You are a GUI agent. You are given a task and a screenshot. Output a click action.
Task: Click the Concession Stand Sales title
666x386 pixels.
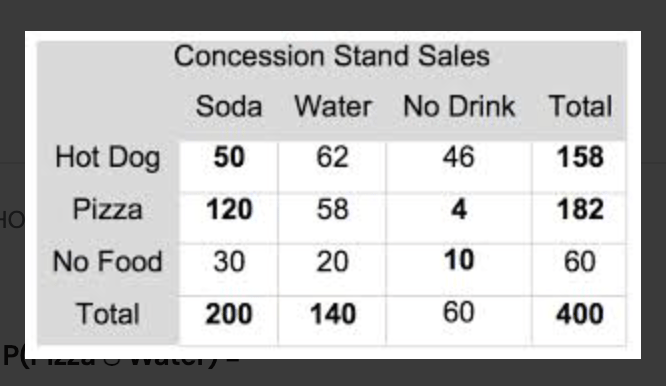point(332,56)
